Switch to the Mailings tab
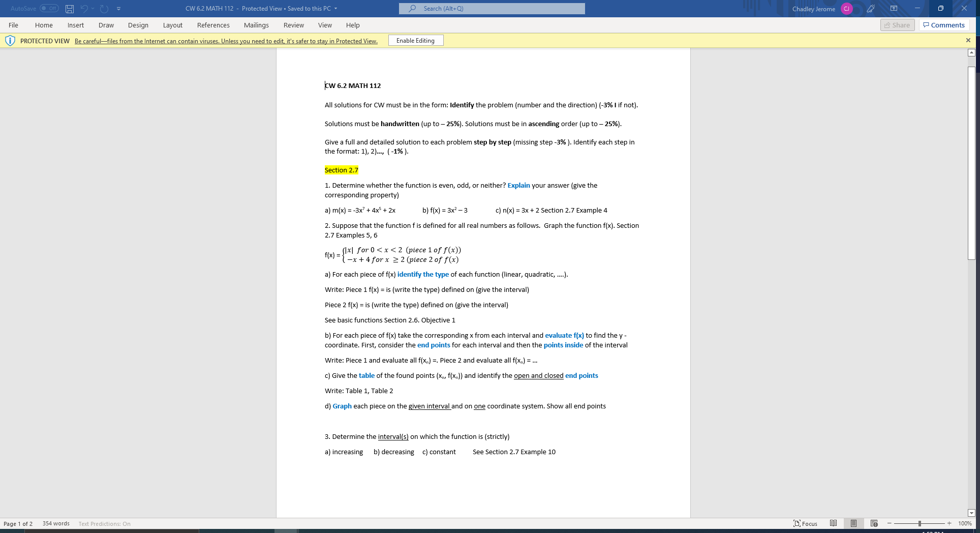This screenshot has height=533, width=980. [x=257, y=25]
